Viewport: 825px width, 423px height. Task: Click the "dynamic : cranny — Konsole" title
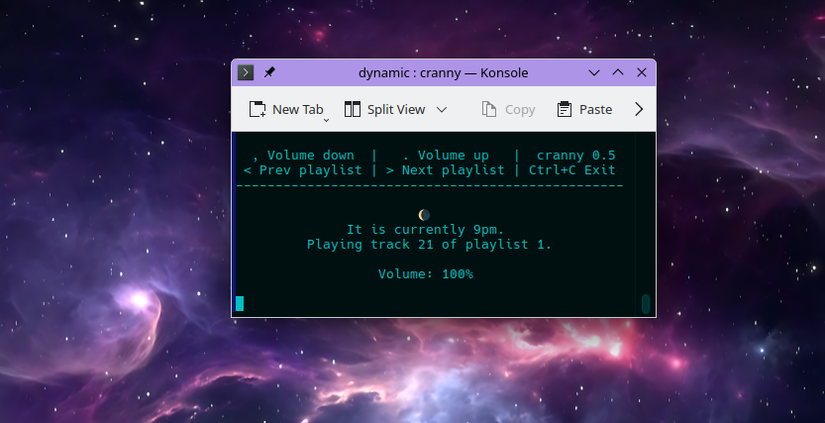tap(443, 72)
